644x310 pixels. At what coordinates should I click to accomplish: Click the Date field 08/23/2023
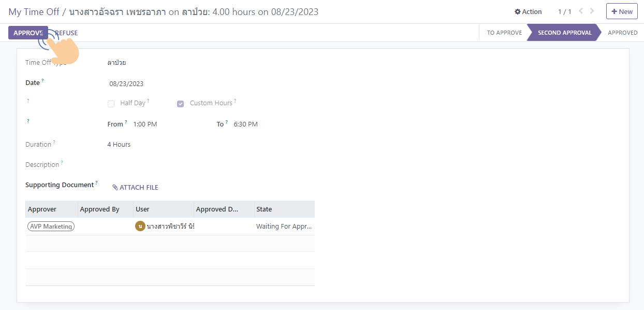point(126,84)
